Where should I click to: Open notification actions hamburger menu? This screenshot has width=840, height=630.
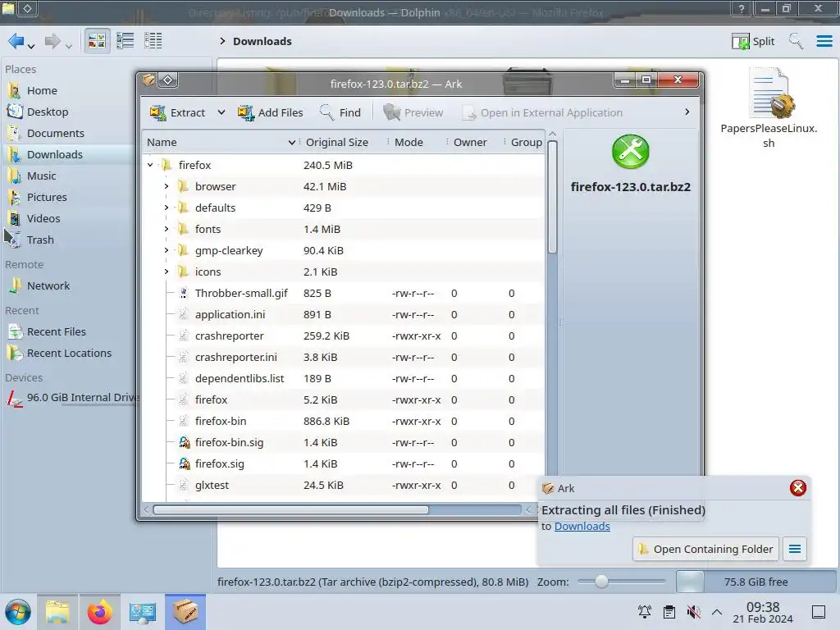click(794, 549)
